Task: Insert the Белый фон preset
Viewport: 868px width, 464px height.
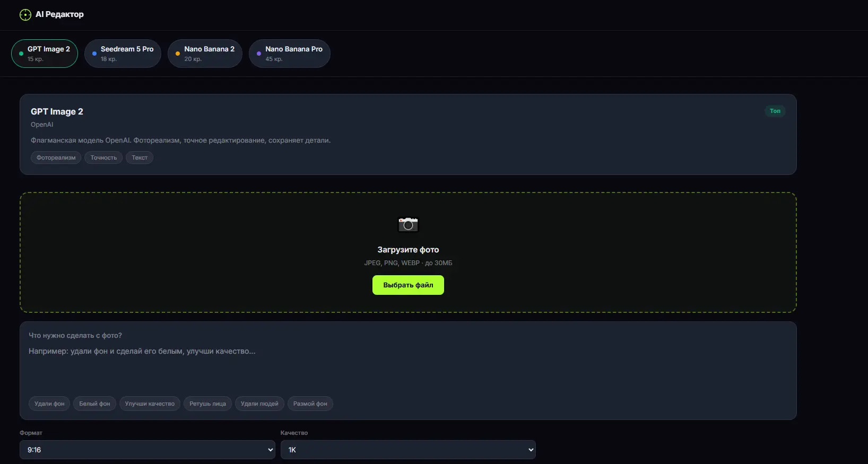Action: point(94,404)
